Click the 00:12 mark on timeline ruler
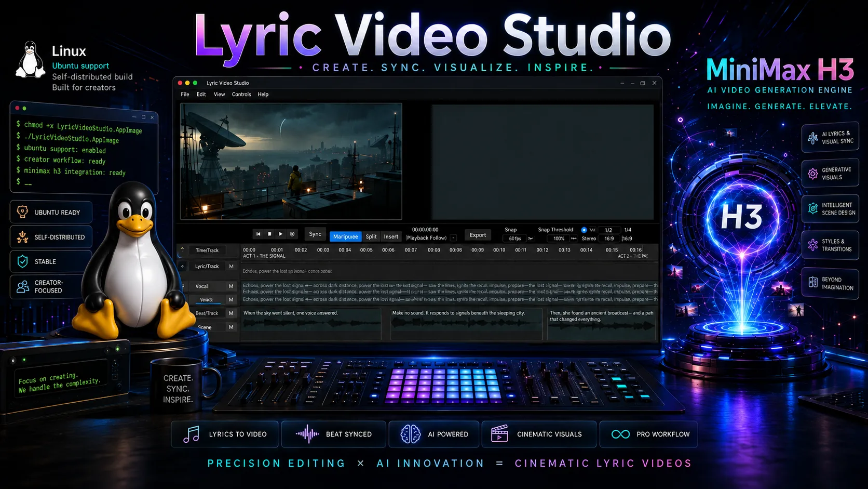The width and height of the screenshot is (868, 489). pos(542,250)
